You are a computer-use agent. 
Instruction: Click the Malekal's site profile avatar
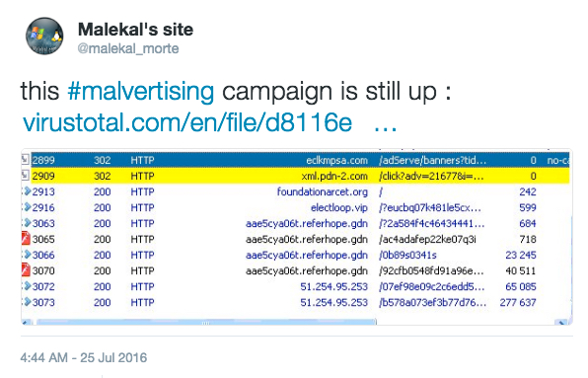[44, 36]
